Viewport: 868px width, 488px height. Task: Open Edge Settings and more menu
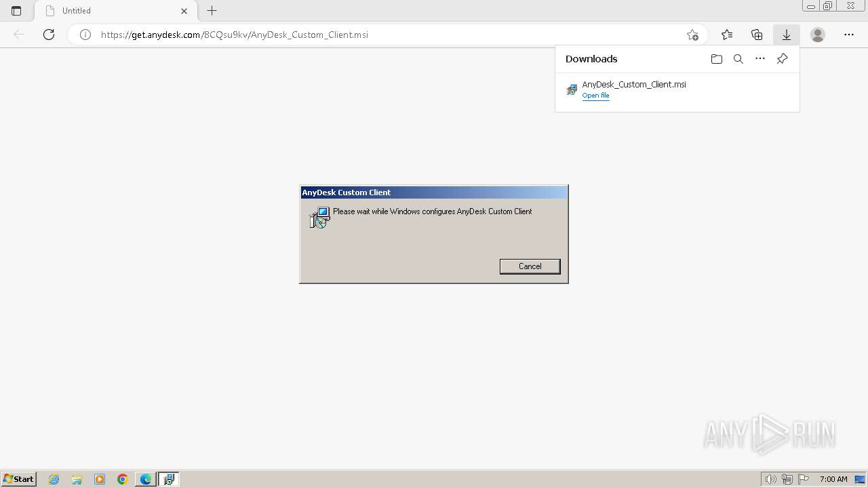849,35
